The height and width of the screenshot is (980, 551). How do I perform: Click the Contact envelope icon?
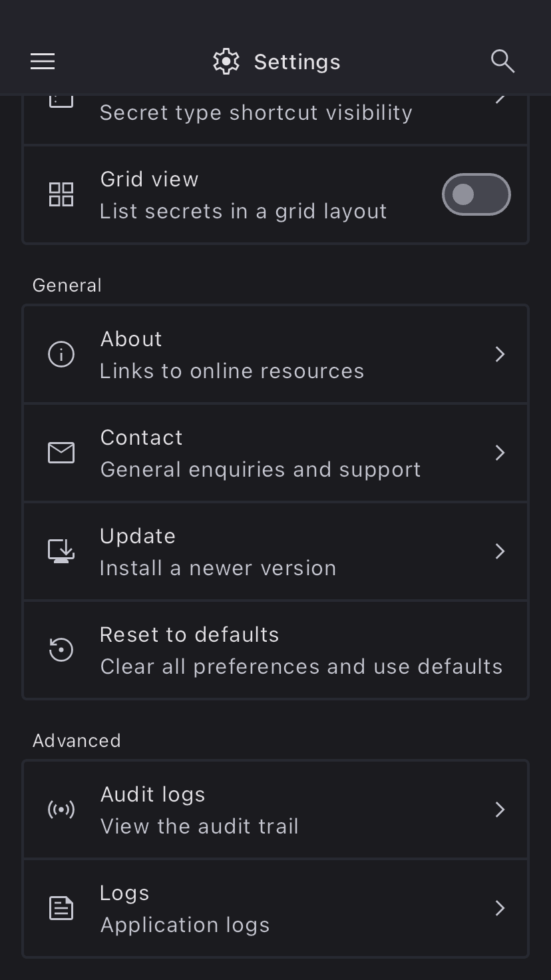tap(61, 453)
